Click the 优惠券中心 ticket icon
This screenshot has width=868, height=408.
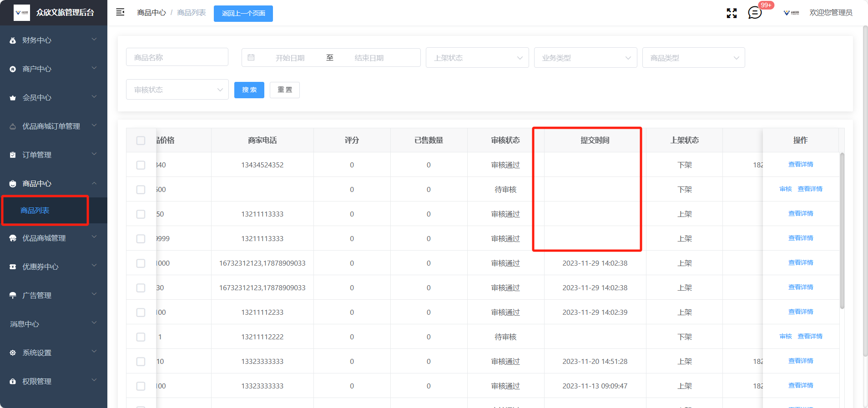[13, 267]
